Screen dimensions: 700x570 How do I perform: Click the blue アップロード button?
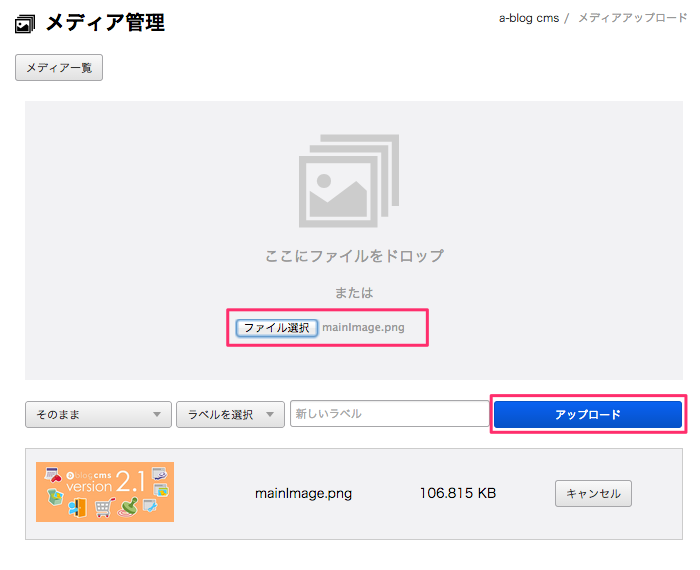click(588, 414)
